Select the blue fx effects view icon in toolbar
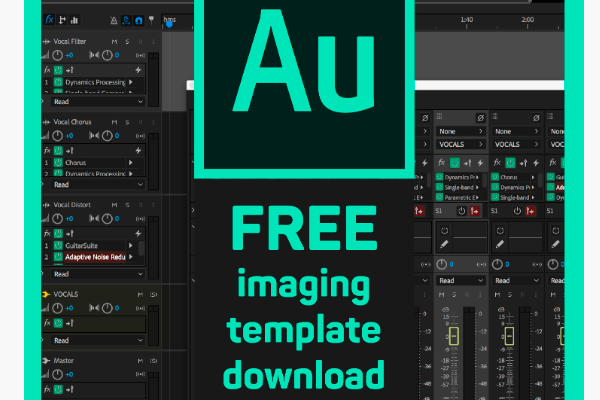This screenshot has height=400, width=600. (x=49, y=20)
